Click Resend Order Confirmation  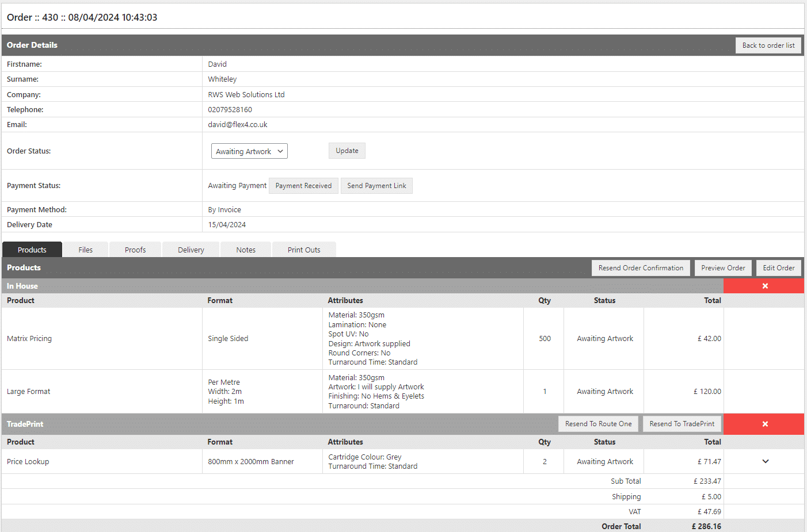coord(641,268)
